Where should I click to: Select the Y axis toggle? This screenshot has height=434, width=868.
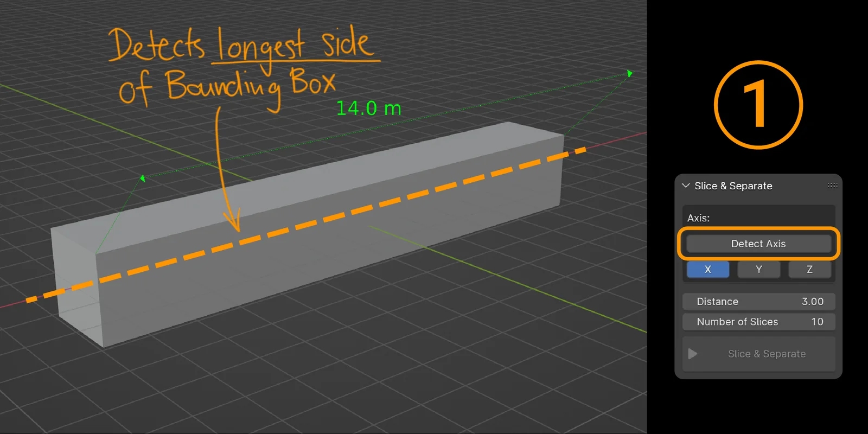(x=759, y=269)
